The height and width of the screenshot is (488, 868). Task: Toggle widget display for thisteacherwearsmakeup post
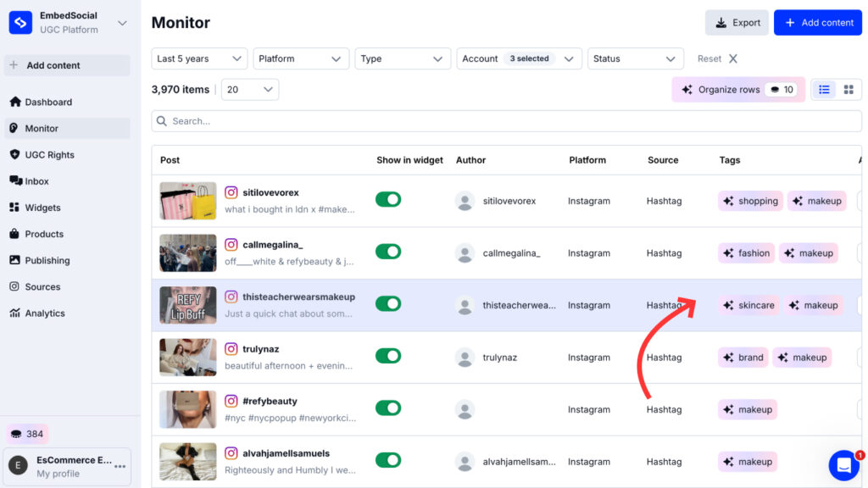(388, 304)
